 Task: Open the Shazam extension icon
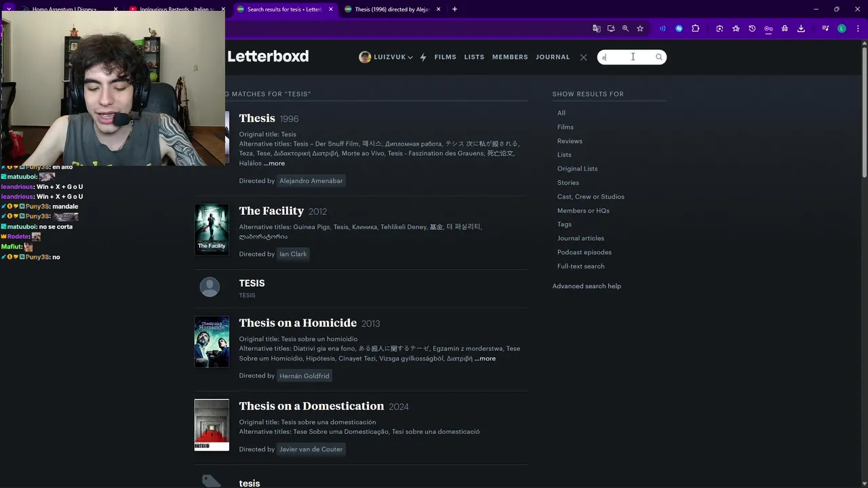679,28
